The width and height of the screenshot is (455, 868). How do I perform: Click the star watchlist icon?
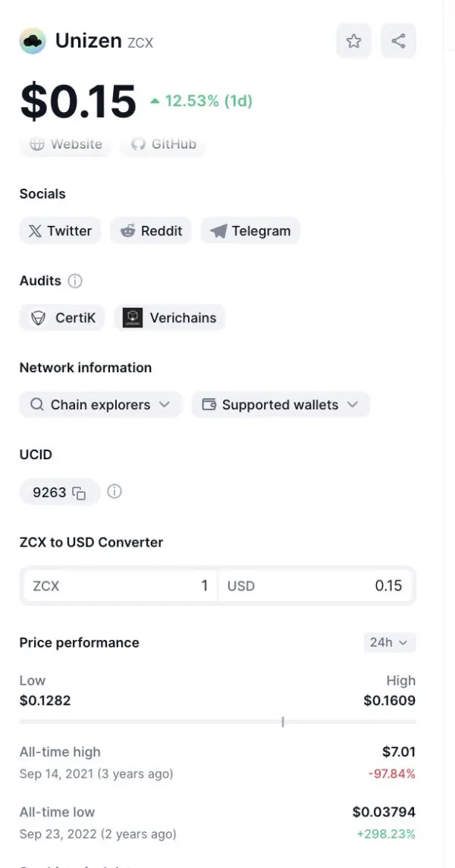point(353,41)
